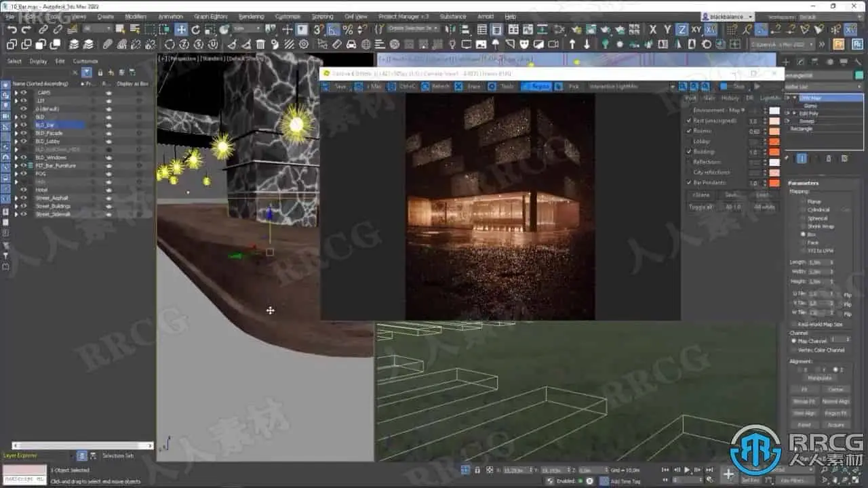This screenshot has width=868, height=488.
Task: Restrict movement to Z axis
Action: (x=682, y=29)
